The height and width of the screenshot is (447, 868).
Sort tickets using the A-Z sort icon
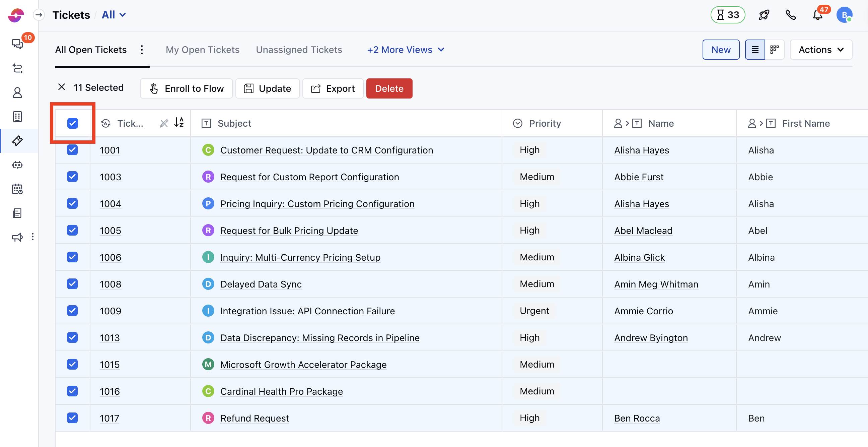pos(179,122)
